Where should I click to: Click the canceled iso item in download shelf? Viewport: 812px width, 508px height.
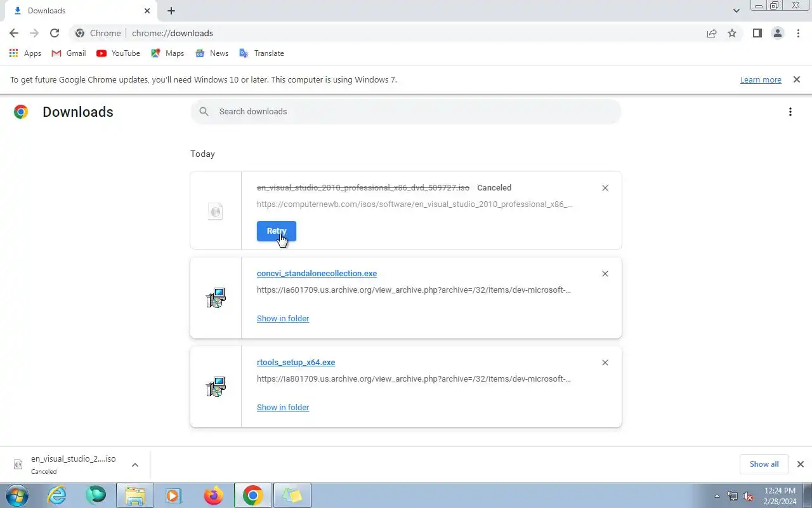point(67,465)
